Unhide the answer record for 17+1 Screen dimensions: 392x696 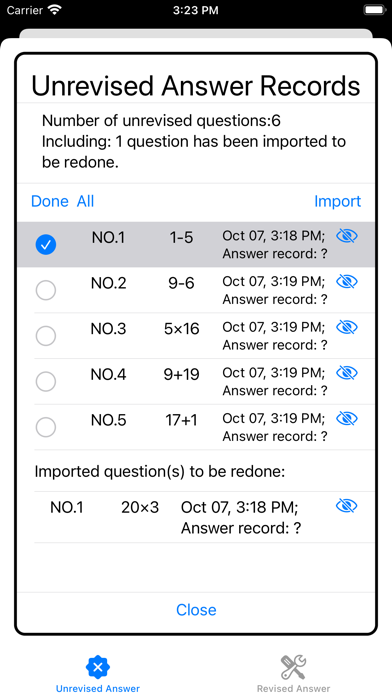tap(347, 419)
